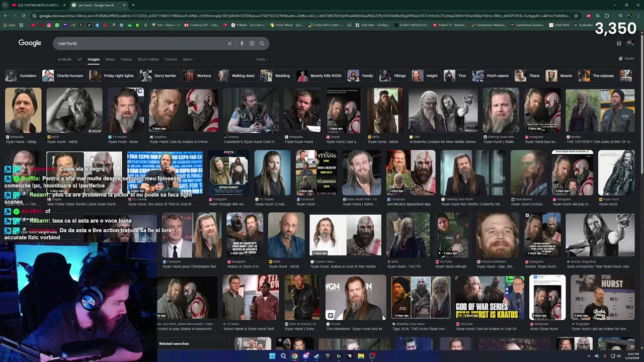The width and height of the screenshot is (644, 362).
Task: Open Google Lens search-by-image icon
Action: point(252,43)
